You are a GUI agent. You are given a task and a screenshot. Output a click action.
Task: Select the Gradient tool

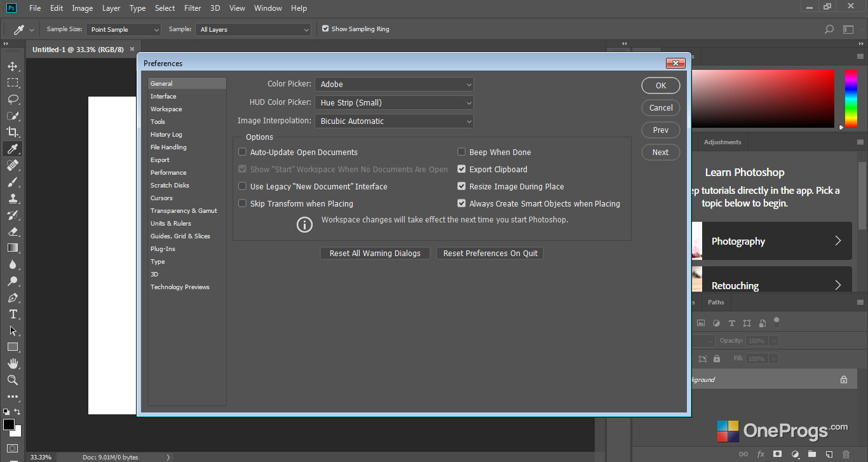(x=13, y=248)
